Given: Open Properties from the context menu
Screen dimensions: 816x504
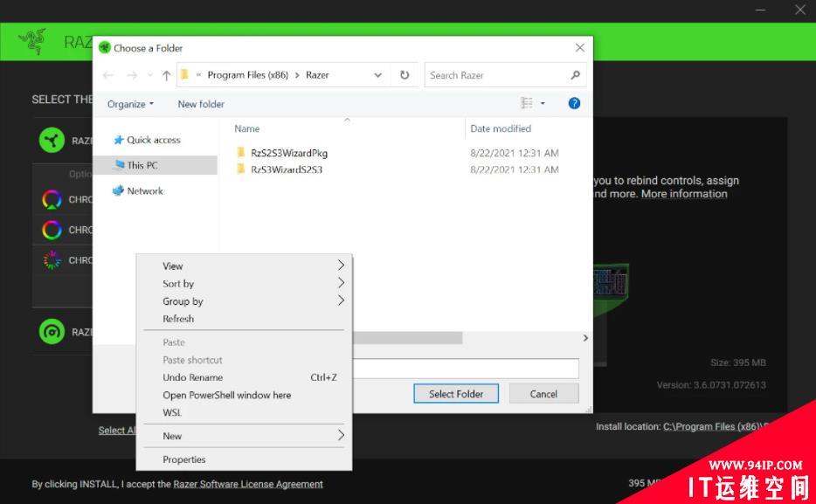Looking at the screenshot, I should tap(244, 459).
